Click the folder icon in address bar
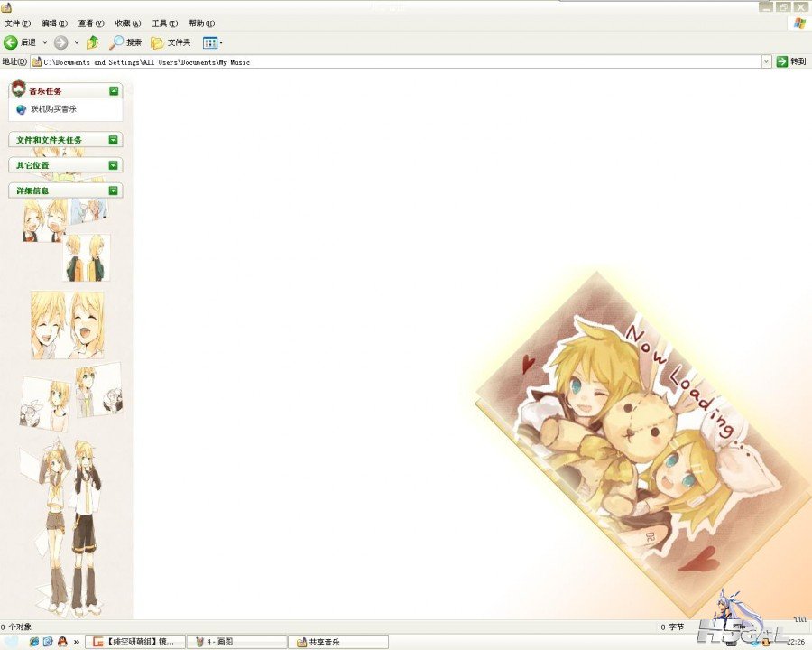This screenshot has height=650, width=812. pos(36,62)
